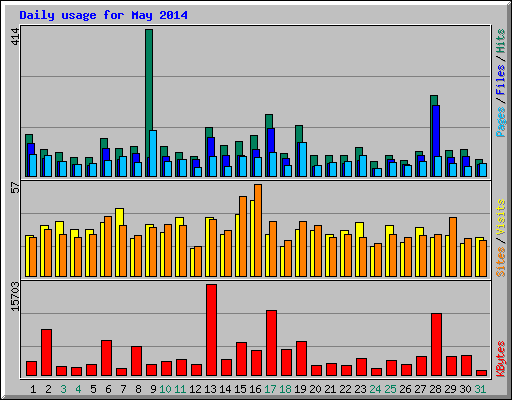
Task: Click the red "KBytes" legend label
Action: coord(500,359)
